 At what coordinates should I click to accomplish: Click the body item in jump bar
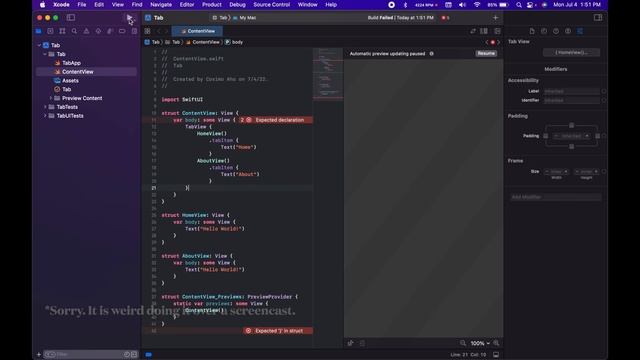(234, 42)
